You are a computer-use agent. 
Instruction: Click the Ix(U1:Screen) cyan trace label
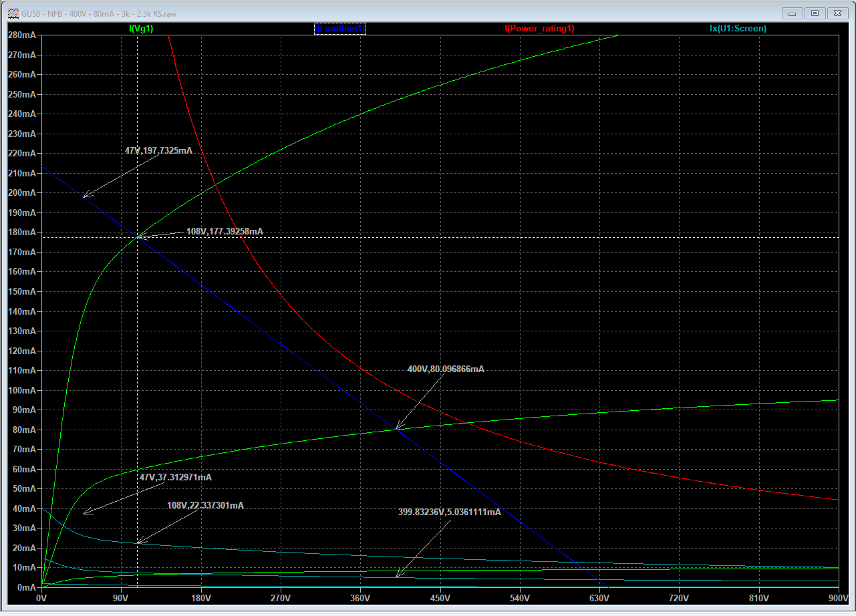738,29
